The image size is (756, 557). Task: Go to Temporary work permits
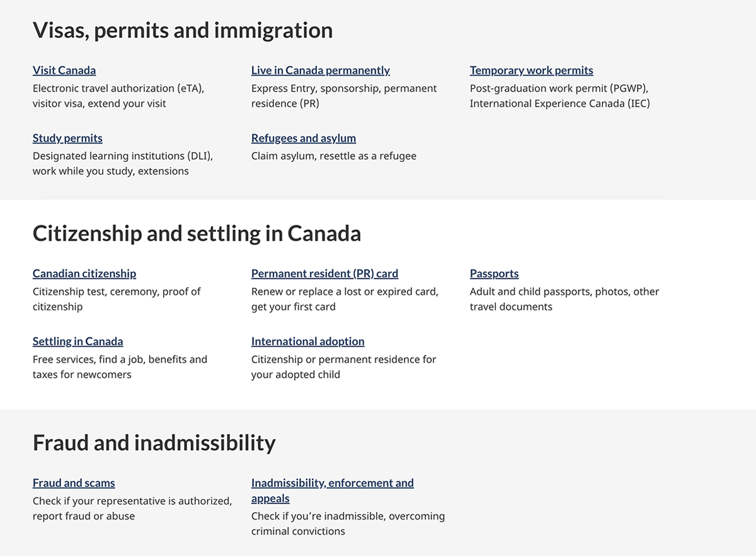(531, 71)
